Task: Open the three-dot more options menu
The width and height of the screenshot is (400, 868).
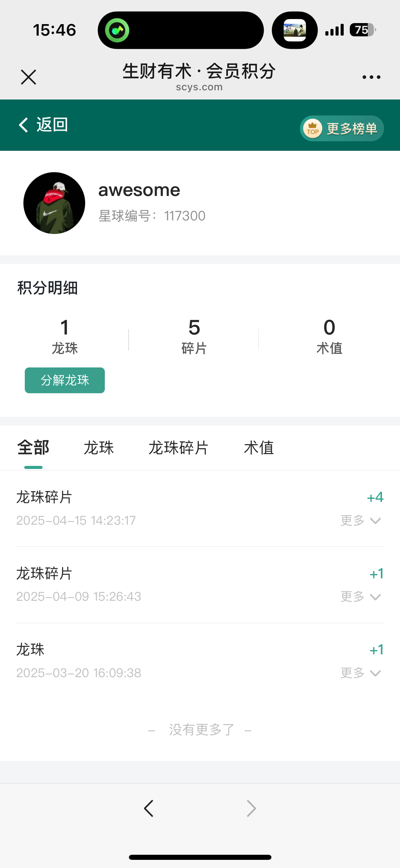Action: [371, 77]
